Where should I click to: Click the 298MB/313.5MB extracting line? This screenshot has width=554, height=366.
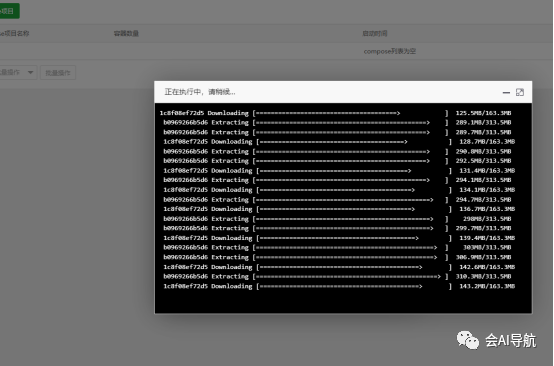pos(337,219)
